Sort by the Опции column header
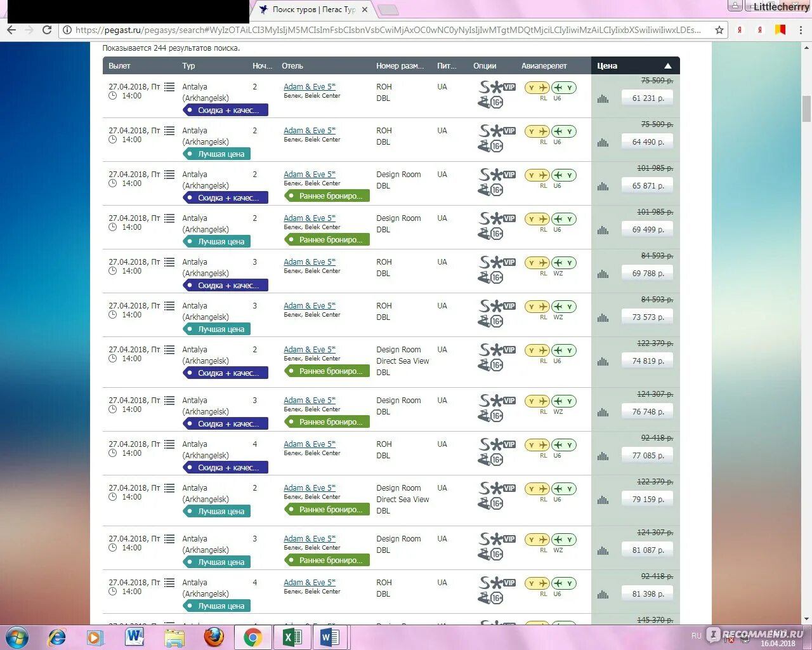The height and width of the screenshot is (650, 812). (485, 66)
